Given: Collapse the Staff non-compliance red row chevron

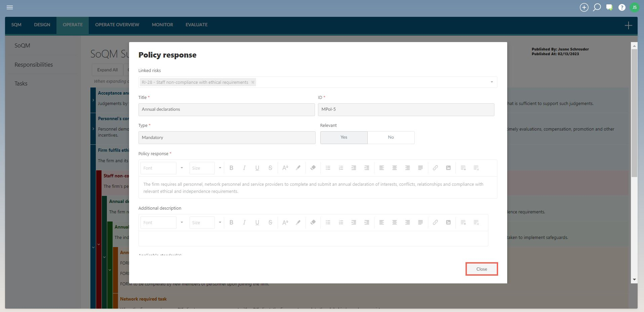Looking at the screenshot, I should 99,244.
